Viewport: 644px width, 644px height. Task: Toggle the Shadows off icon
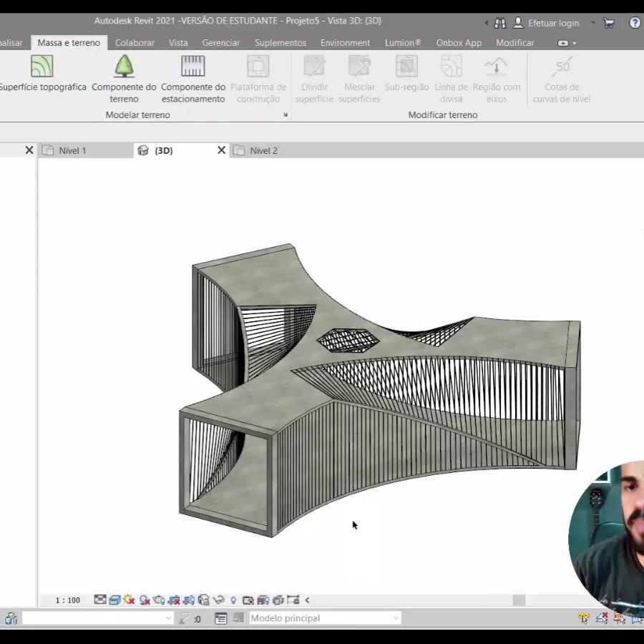pyautogui.click(x=144, y=600)
